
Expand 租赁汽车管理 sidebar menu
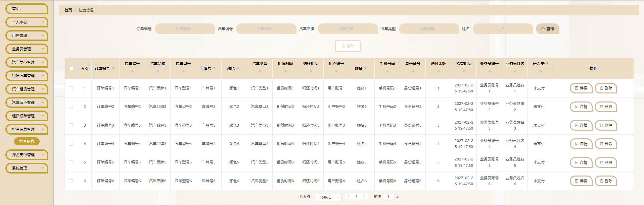[27, 76]
